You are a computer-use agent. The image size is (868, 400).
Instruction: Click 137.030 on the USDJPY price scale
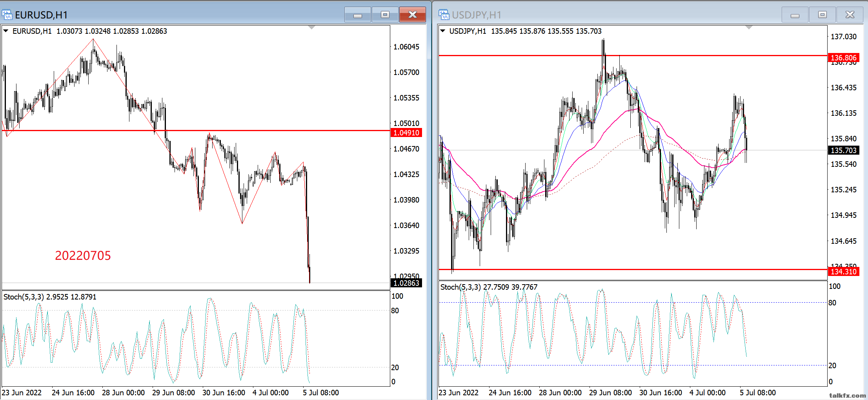(x=844, y=37)
